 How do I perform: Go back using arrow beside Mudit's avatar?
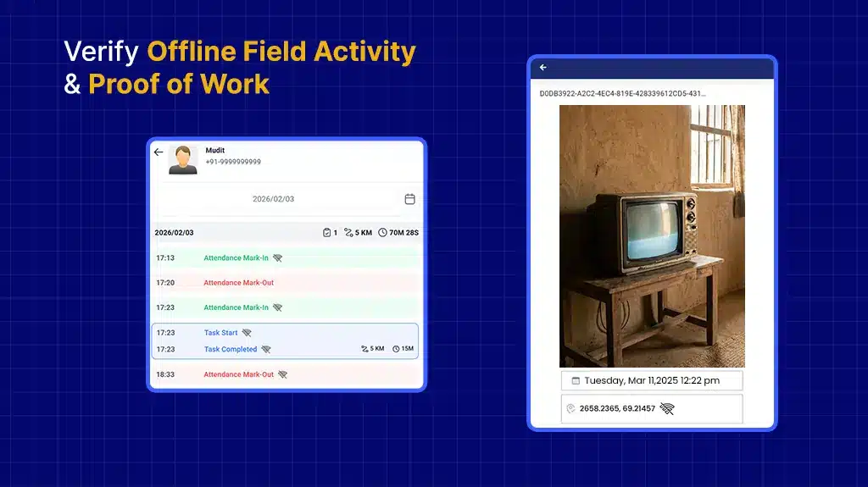(x=159, y=152)
